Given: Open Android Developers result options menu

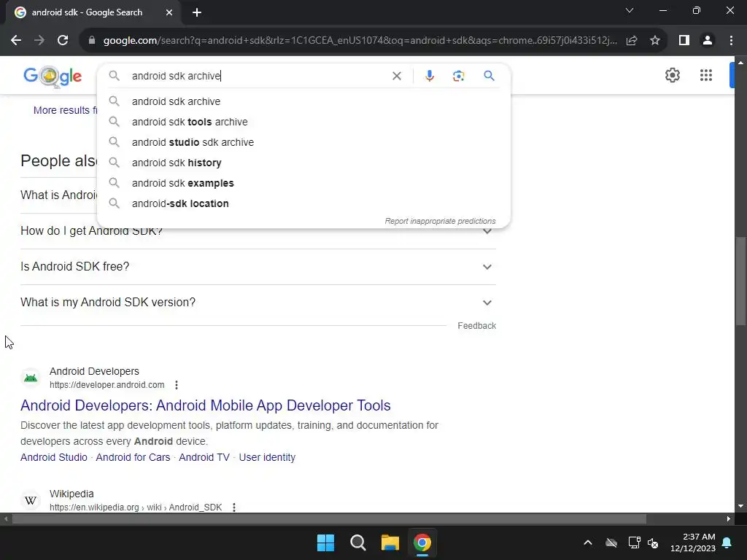Looking at the screenshot, I should click(177, 385).
